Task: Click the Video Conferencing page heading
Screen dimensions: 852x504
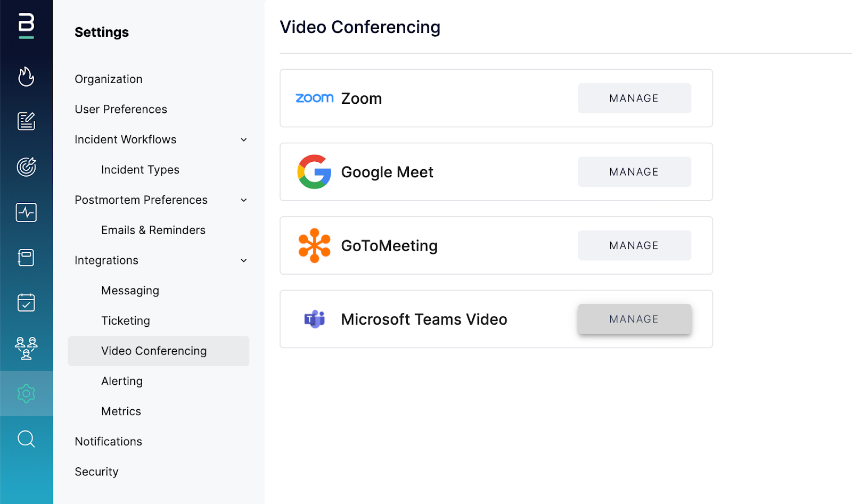Action: pos(360,27)
